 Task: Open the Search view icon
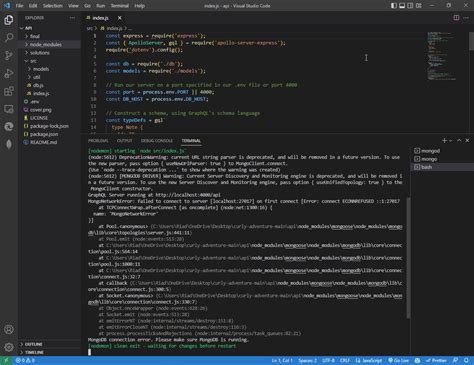9,37
